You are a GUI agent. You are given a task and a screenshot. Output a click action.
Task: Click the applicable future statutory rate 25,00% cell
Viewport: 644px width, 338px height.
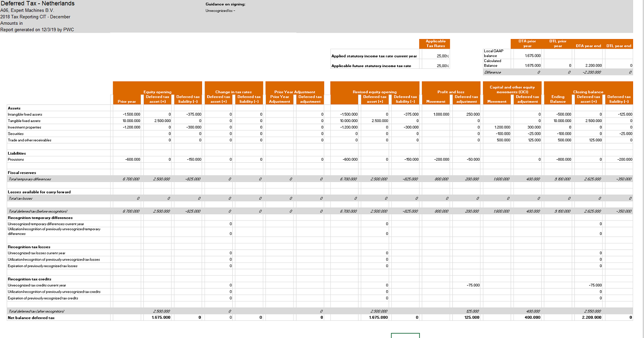click(435, 66)
